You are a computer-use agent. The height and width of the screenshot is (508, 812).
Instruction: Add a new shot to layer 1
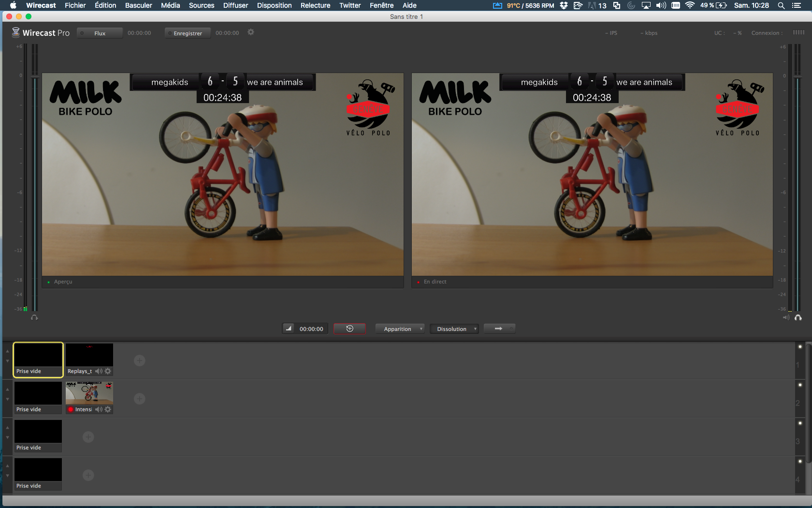(139, 360)
